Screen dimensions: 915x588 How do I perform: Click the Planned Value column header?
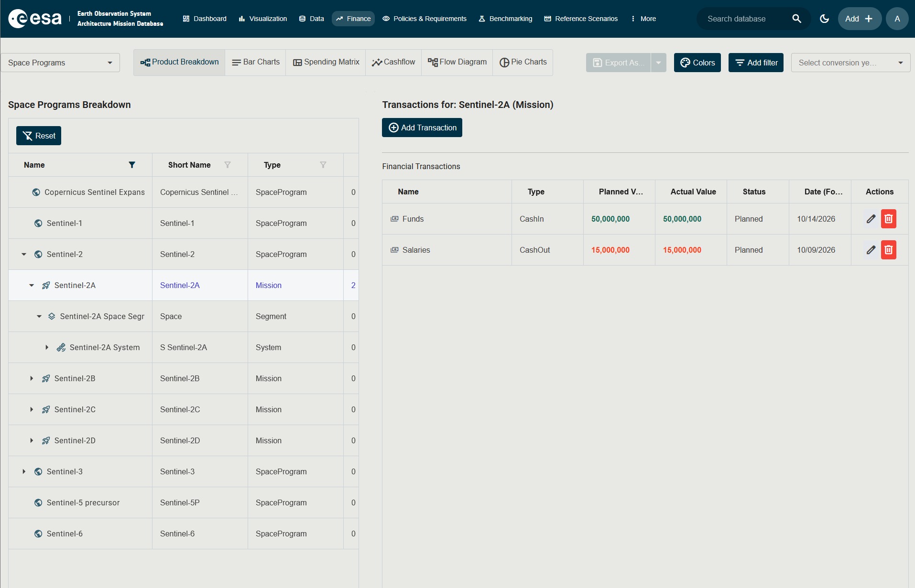(x=620, y=192)
